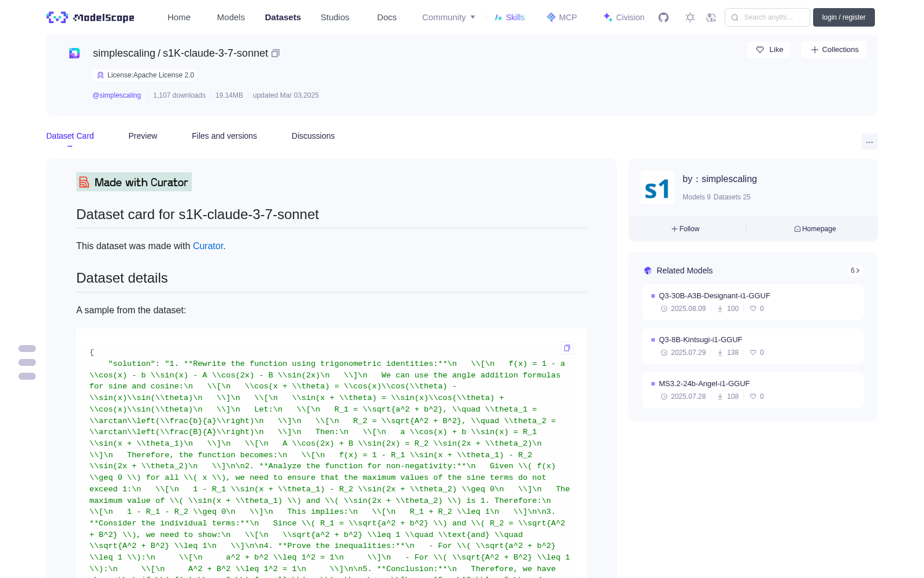Copy dataset name with copy icon
This screenshot has height=578, width=924.
(275, 53)
